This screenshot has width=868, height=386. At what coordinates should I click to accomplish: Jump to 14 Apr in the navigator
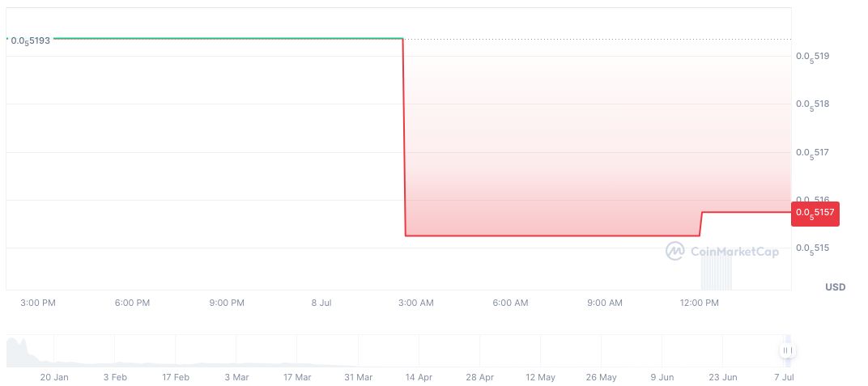[x=419, y=377]
